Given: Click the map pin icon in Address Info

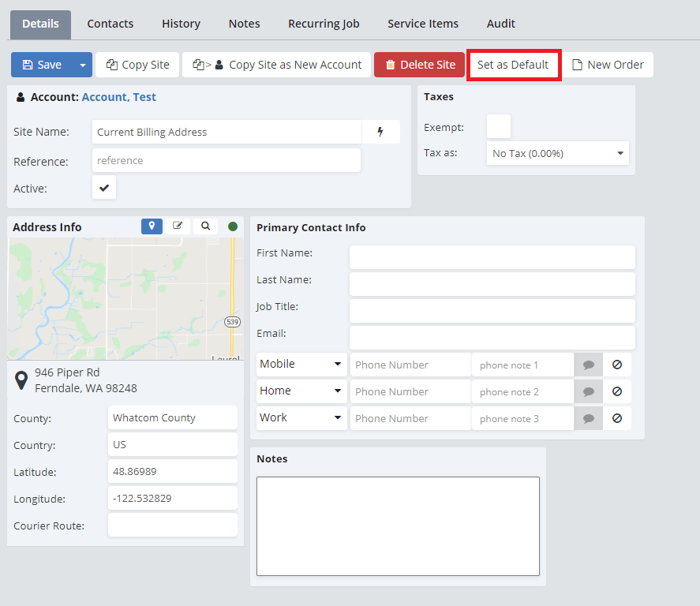Looking at the screenshot, I should point(152,226).
